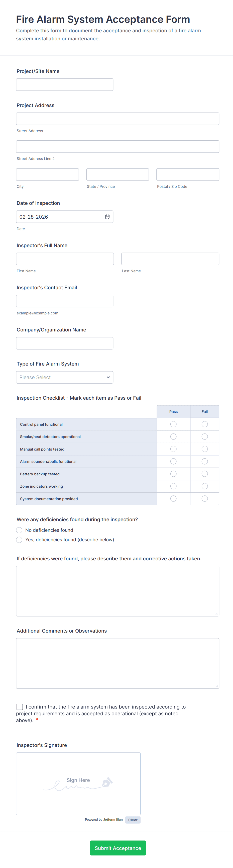
Task: Open the Type of Fire Alarm System dropdown
Action: pos(65,377)
